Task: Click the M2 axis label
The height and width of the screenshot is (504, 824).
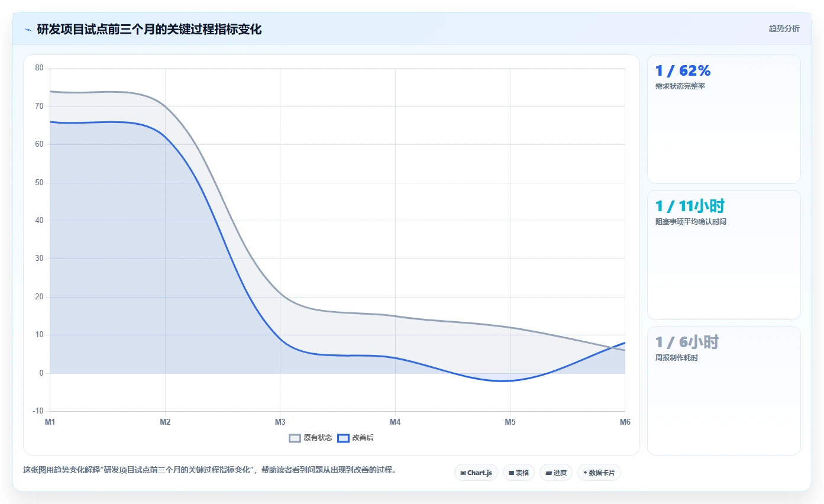Action: 165,422
